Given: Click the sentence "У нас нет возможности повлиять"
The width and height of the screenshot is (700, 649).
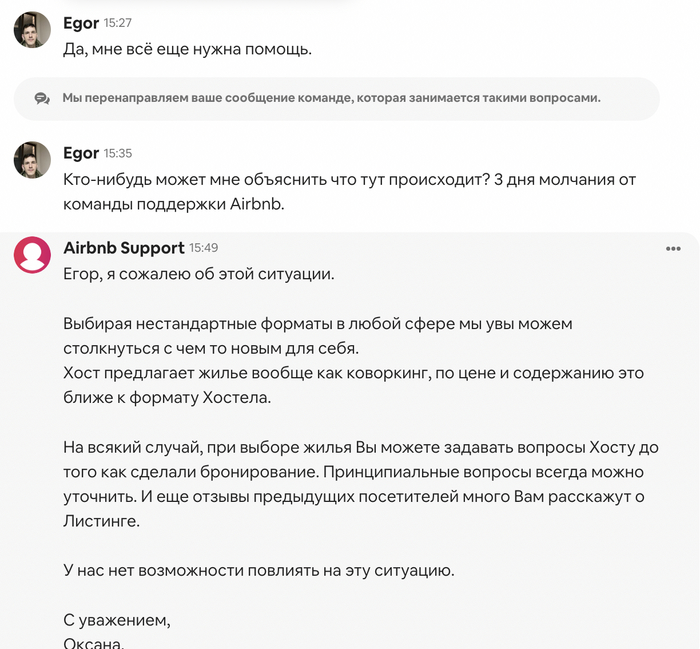Looking at the screenshot, I should click(259, 571).
